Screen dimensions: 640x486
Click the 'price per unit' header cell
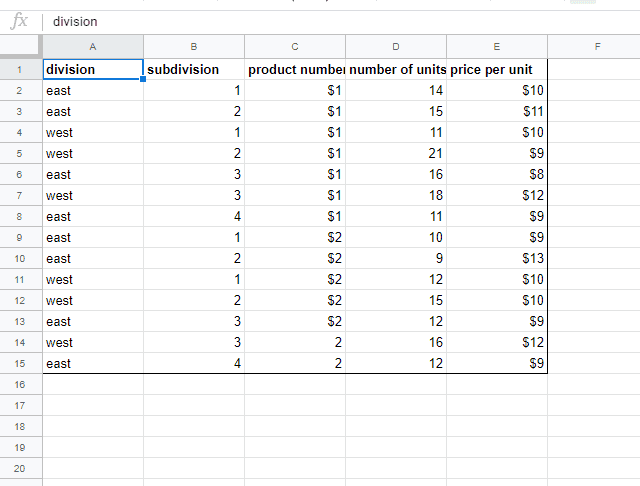point(497,70)
